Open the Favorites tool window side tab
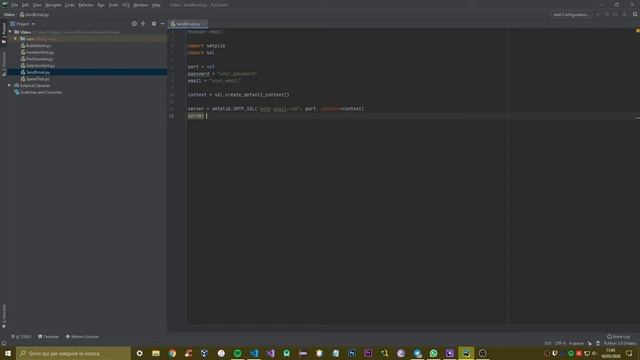 (4, 316)
